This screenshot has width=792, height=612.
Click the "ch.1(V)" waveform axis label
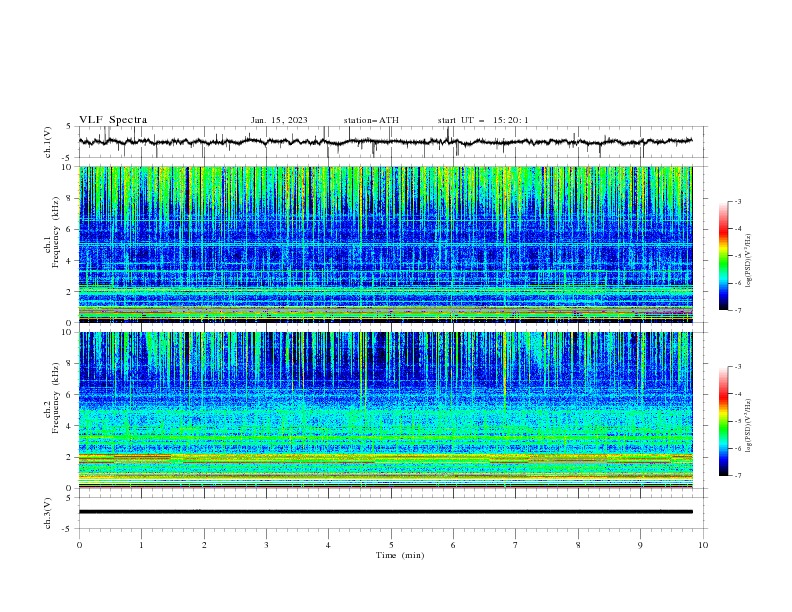click(x=48, y=142)
